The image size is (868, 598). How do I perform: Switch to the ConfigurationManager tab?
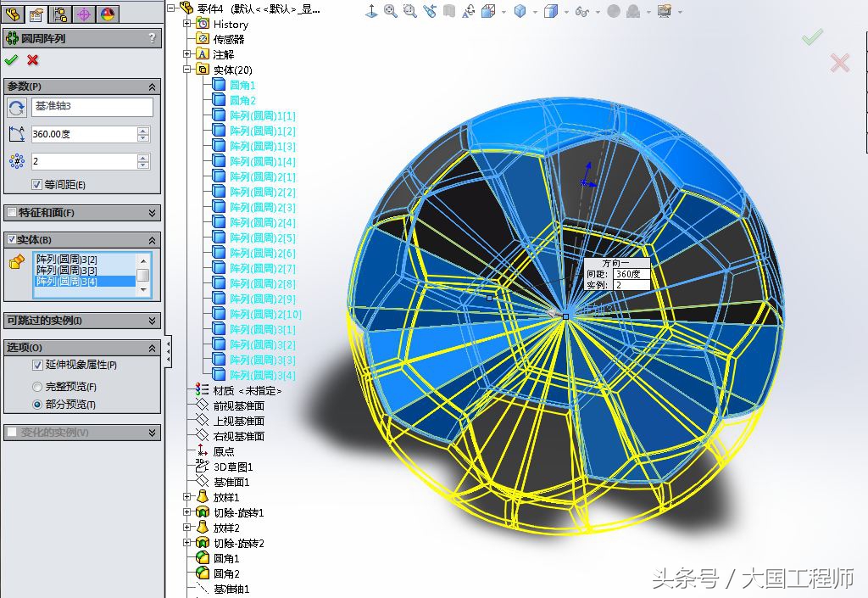[x=60, y=14]
